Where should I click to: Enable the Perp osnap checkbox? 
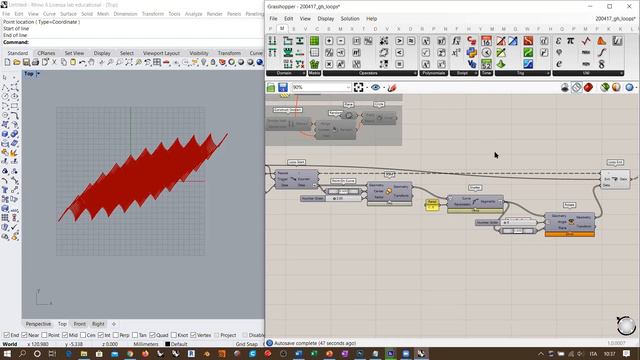click(x=116, y=335)
